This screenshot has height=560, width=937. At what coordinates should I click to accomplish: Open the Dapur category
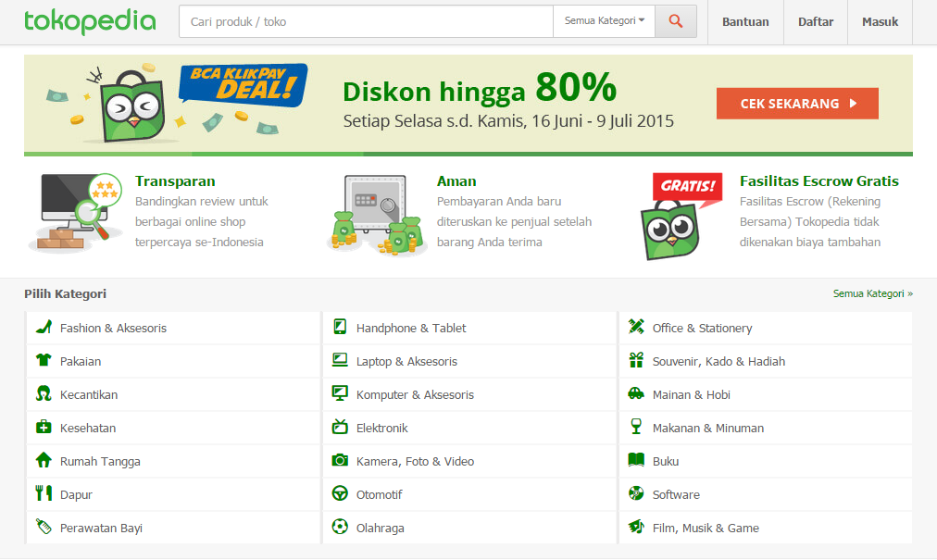[x=173, y=494]
